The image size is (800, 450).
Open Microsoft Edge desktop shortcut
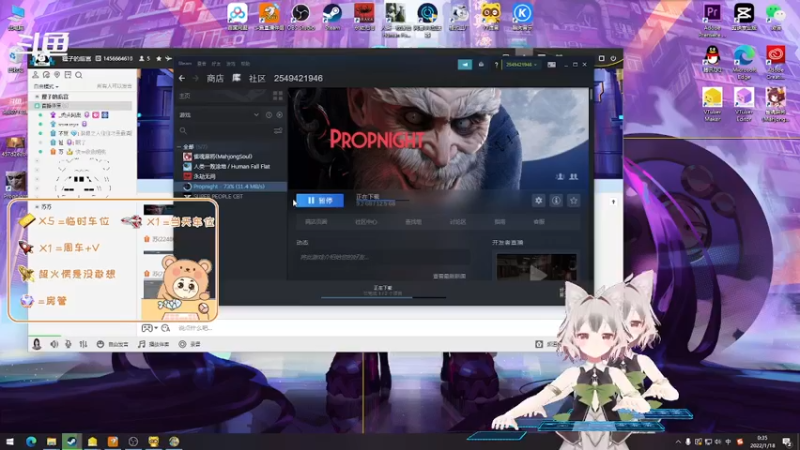click(x=744, y=62)
